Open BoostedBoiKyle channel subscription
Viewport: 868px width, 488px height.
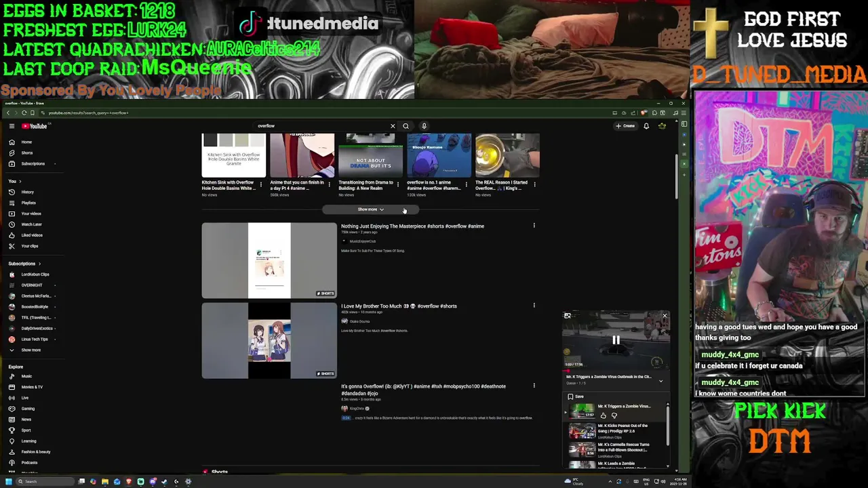[x=34, y=307]
